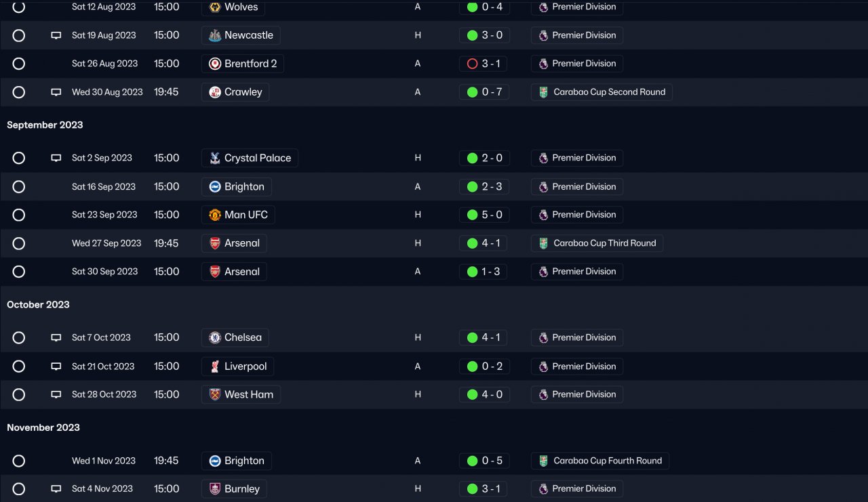Click Carabao Cup icon for Crawley match

(543, 92)
